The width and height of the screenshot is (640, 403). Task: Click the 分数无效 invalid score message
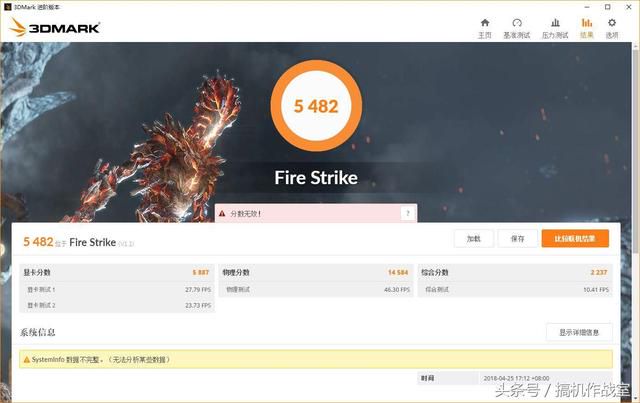[x=245, y=214]
